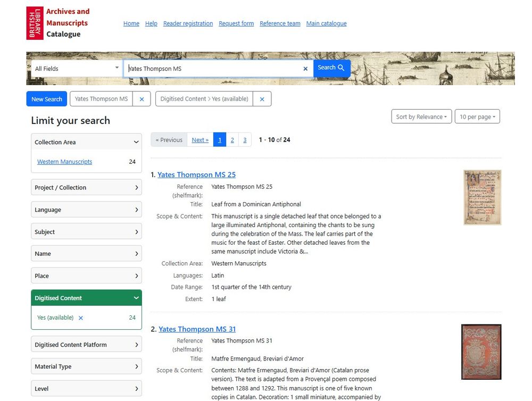Collapse the Collection Area section

[136, 142]
